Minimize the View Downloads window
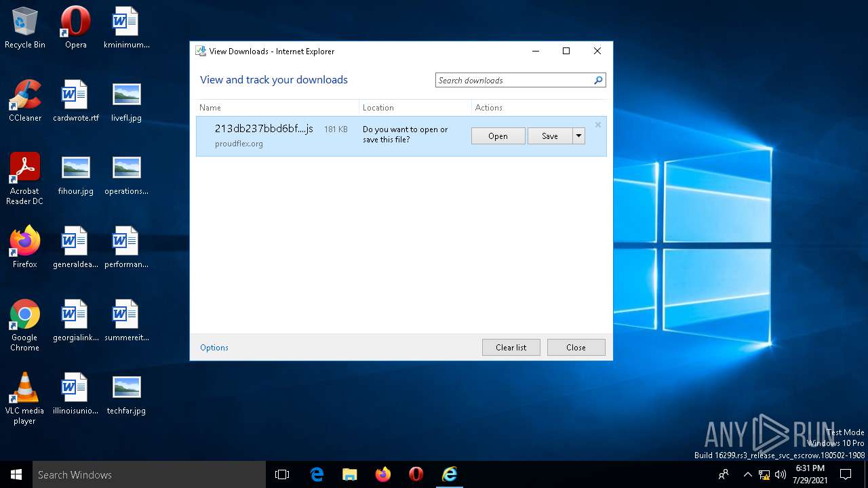Image resolution: width=868 pixels, height=488 pixels. click(536, 51)
